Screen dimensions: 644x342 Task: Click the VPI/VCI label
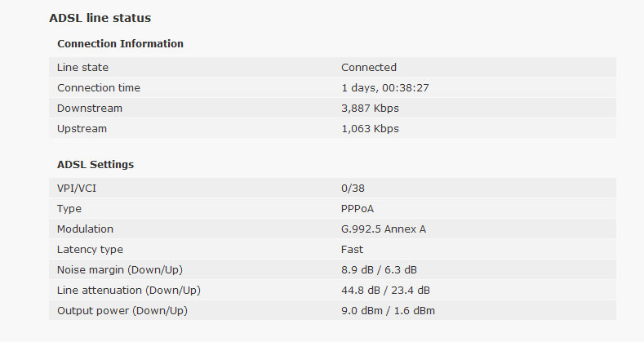pos(77,188)
